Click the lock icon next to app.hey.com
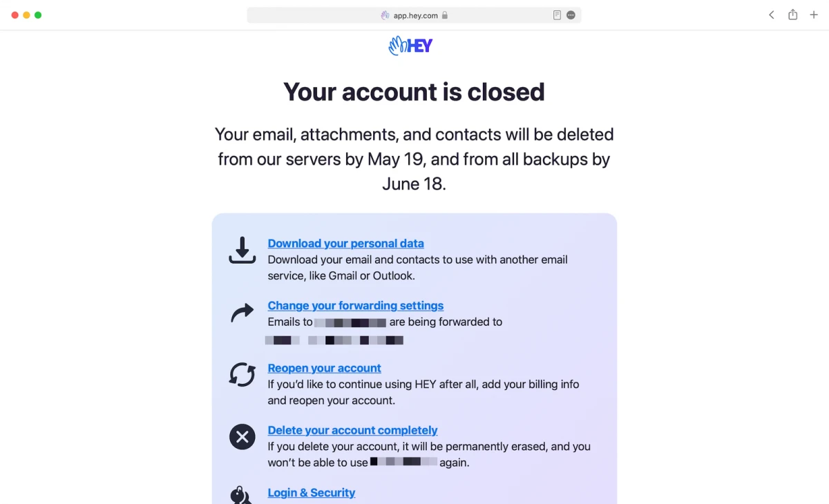 445,15
